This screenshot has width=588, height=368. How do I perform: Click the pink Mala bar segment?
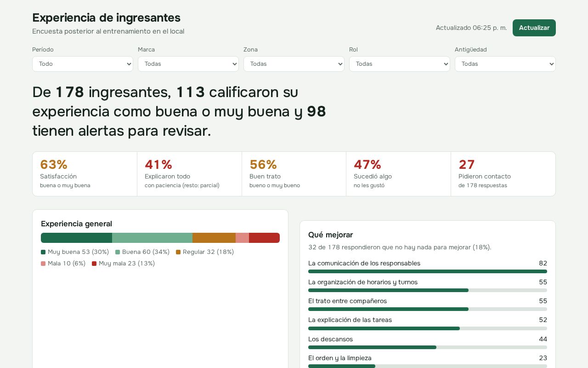point(242,238)
